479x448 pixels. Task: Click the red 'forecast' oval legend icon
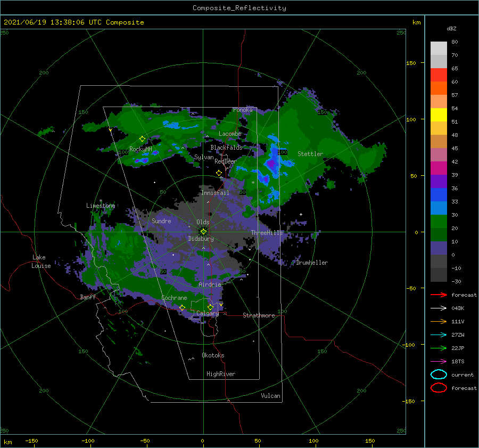[439, 388]
